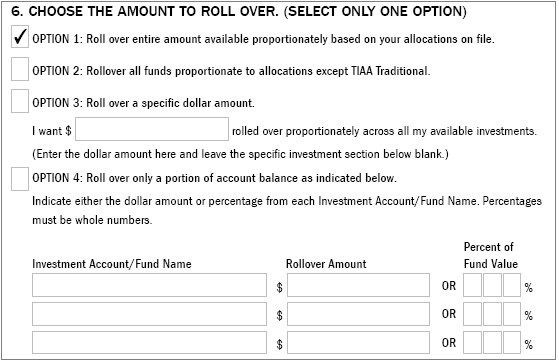Click middle digit box of second percent row
The height and width of the screenshot is (360, 559).
pos(492,314)
